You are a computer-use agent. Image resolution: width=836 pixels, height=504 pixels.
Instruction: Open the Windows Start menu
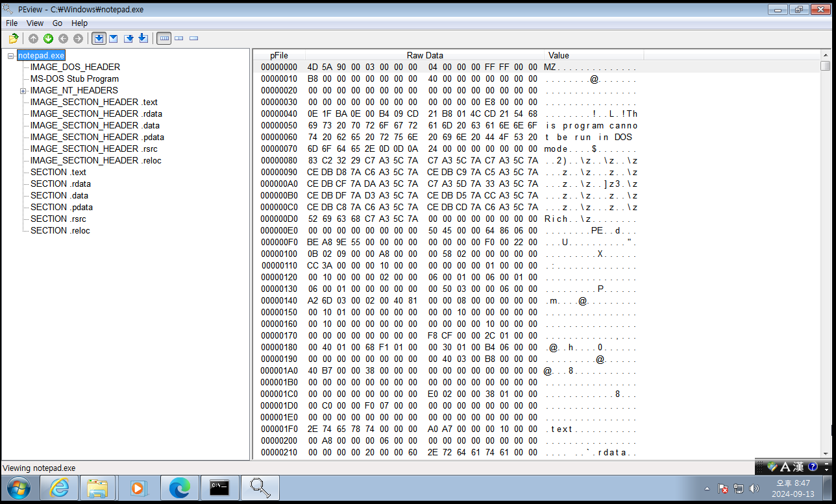click(x=18, y=487)
